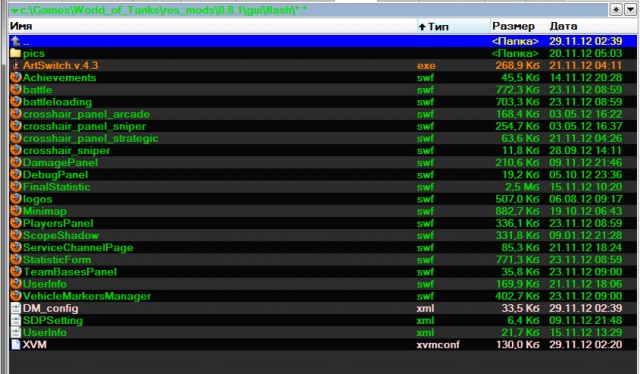Select the 'ArtSwitch.v.4.3' file name
The height and width of the screenshot is (374, 640).
(60, 65)
